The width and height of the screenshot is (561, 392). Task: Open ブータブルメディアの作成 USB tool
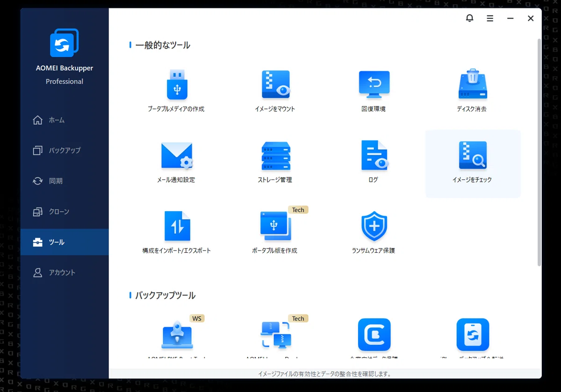(x=176, y=92)
